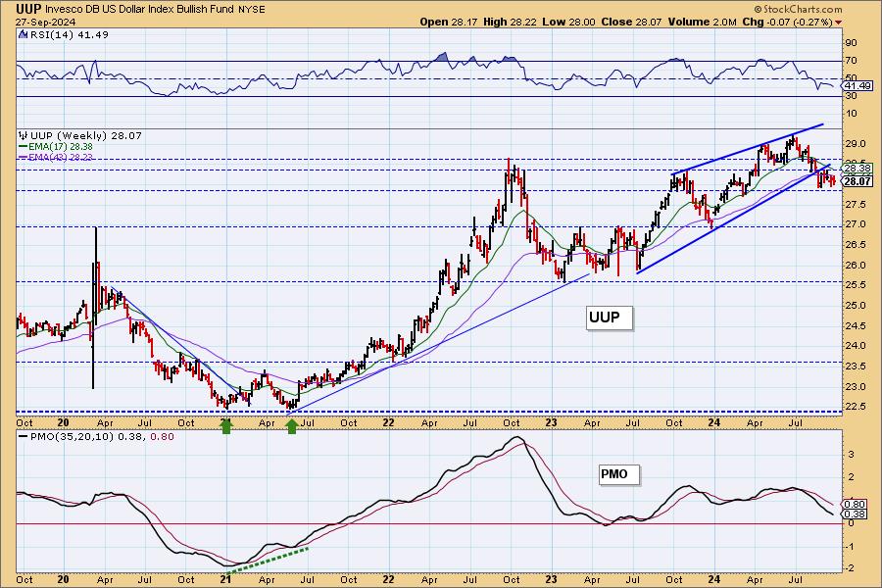The width and height of the screenshot is (882, 588).
Task: Click the 24.0 price axis label
Action: 854,346
